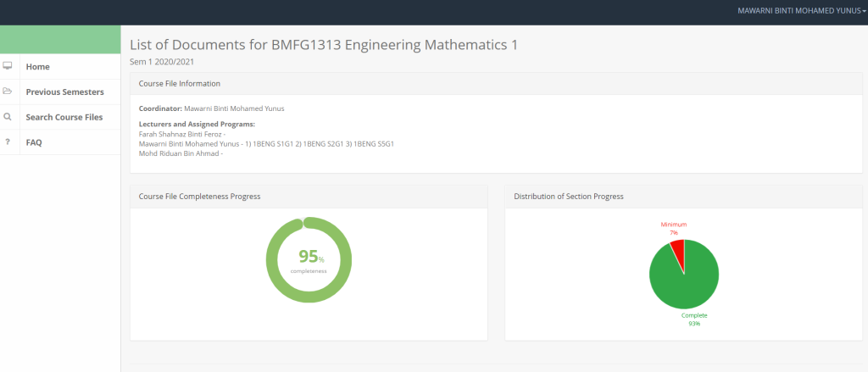Click the Minimum 7% chart label
This screenshot has height=372, width=868.
coord(674,228)
